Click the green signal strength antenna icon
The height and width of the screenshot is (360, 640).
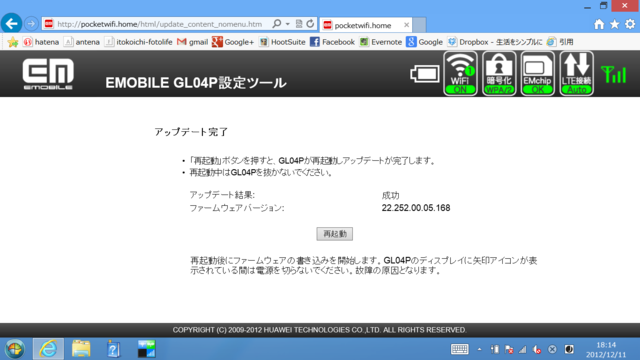(613, 74)
